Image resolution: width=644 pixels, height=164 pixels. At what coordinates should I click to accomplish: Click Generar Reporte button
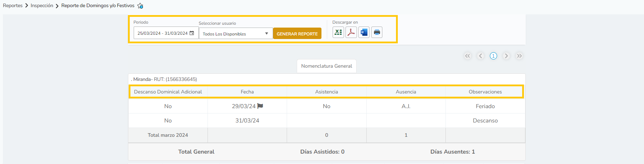coord(297,34)
